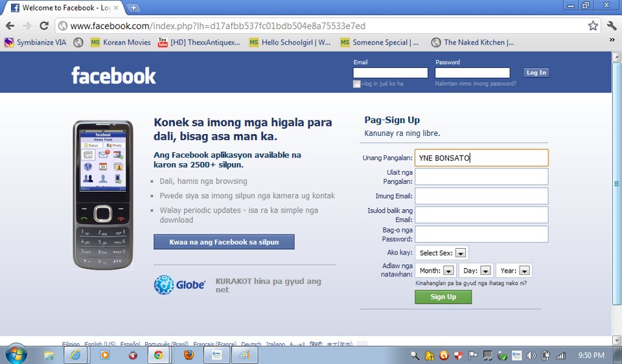This screenshot has width=622, height=364.
Task: Click the vertical scrollbar thumb
Action: pyautogui.click(x=617, y=183)
